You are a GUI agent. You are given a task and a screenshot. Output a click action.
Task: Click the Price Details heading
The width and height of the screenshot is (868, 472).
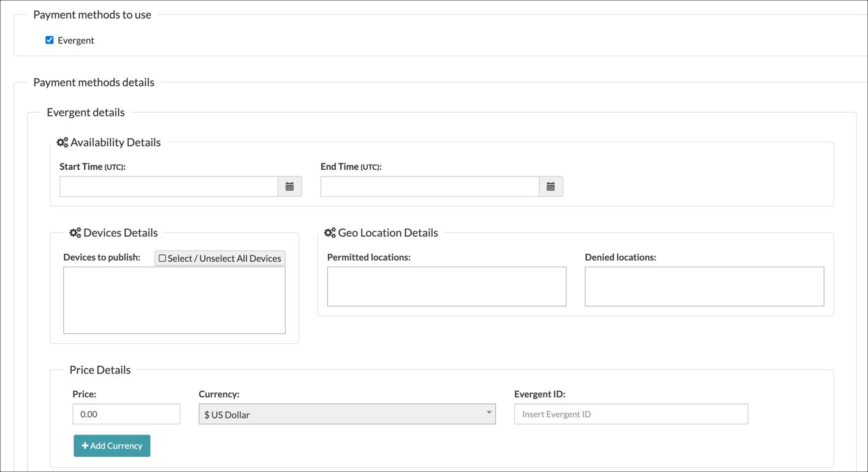pos(100,370)
